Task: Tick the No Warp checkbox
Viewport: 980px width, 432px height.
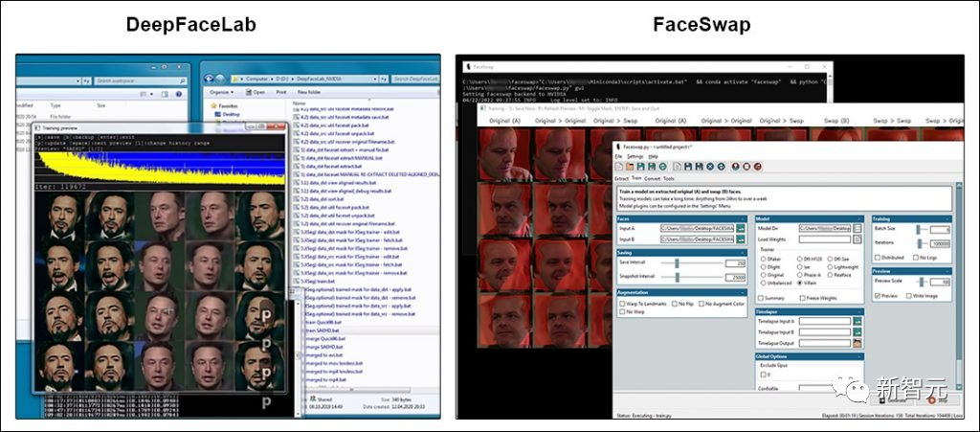Action: click(622, 311)
